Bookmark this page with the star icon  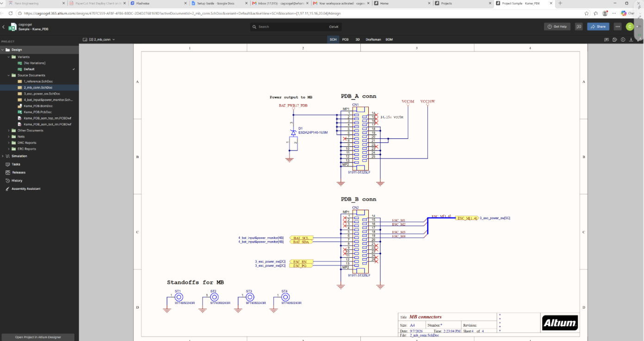pos(587,13)
